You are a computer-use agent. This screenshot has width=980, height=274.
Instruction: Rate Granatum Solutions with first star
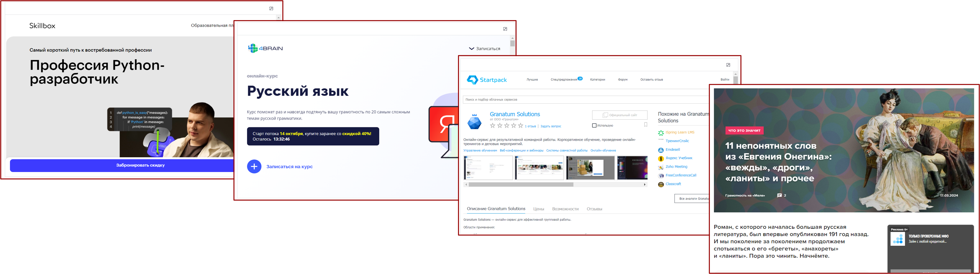tap(493, 125)
